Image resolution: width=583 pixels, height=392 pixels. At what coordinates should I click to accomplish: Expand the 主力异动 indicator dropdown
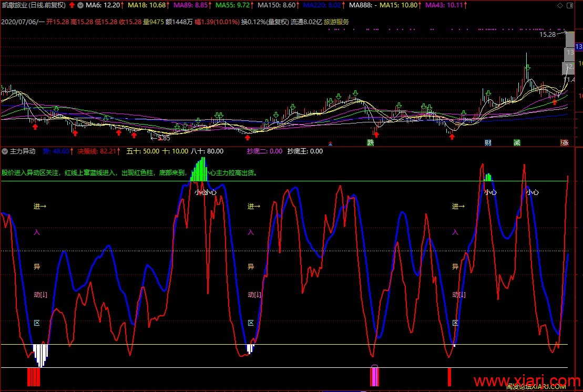[4, 151]
